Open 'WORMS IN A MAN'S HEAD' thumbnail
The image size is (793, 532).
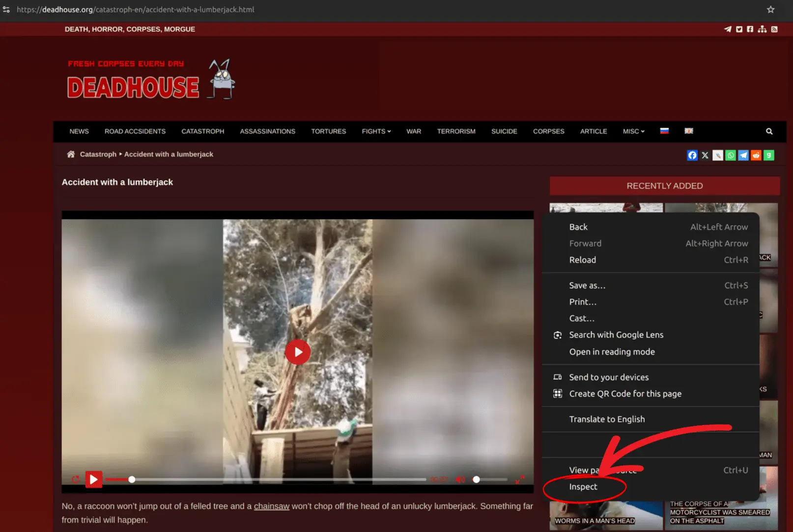606,515
